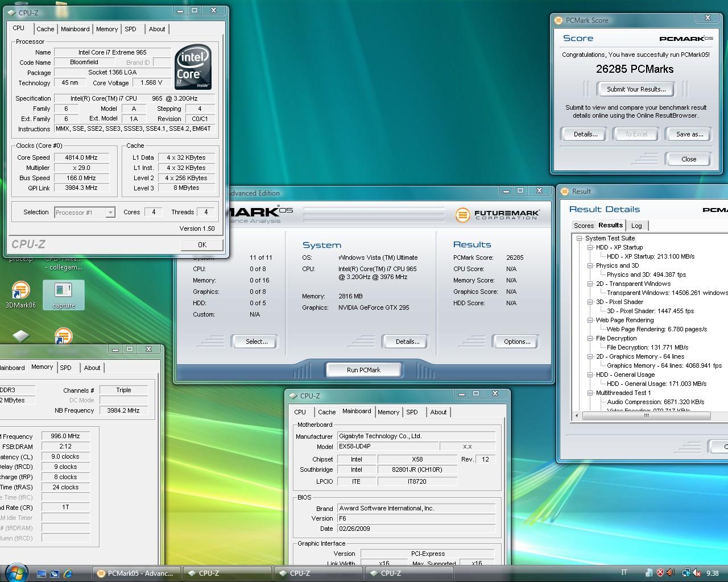This screenshot has width=728, height=582.
Task: Open the 3DMark06 desktop shortcut
Action: (20, 294)
